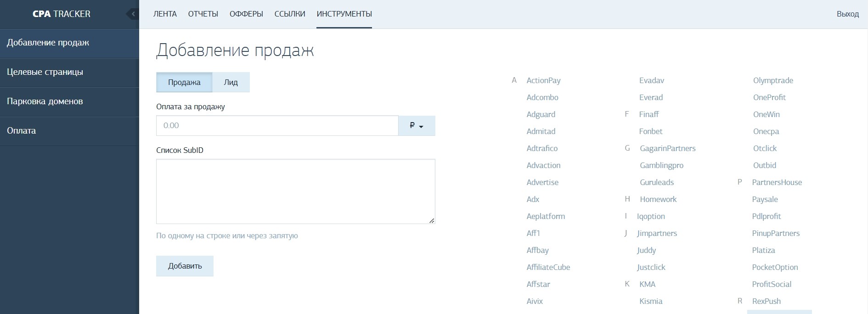Choose the Olymptrade network

point(773,80)
